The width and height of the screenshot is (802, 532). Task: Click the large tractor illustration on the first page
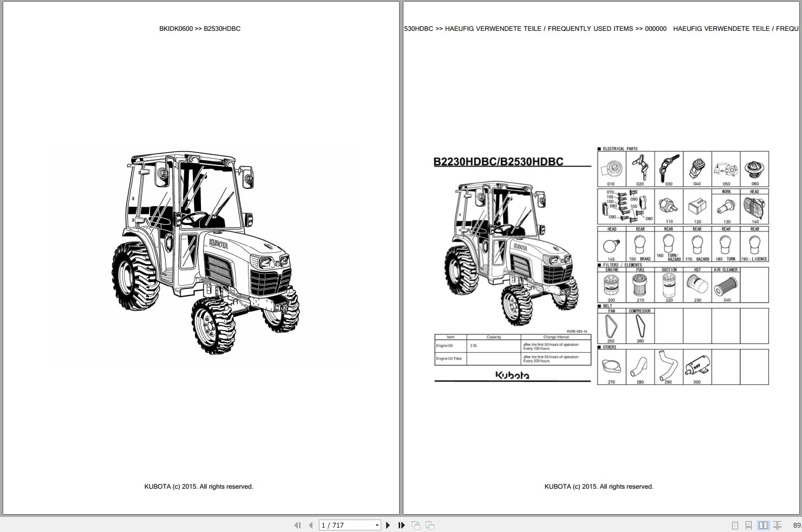[206, 252]
